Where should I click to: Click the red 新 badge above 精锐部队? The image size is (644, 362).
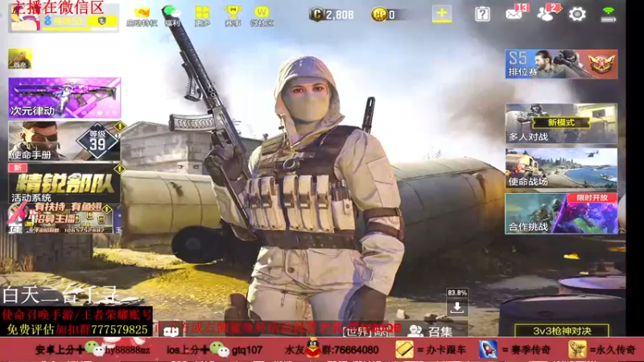[18, 167]
